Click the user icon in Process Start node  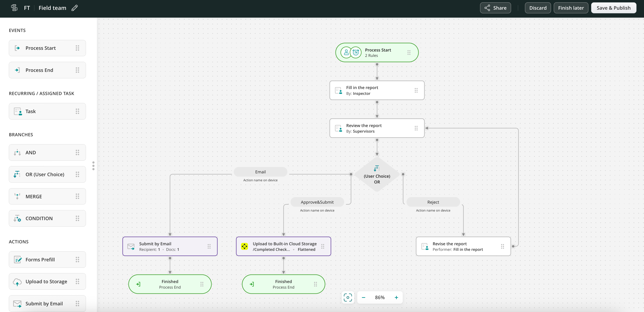click(x=346, y=52)
